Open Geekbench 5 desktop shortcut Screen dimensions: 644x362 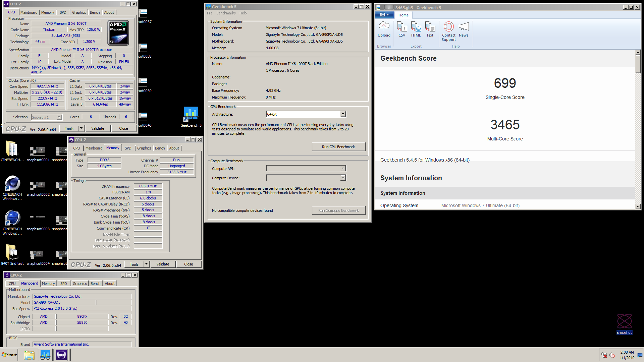[x=191, y=117]
